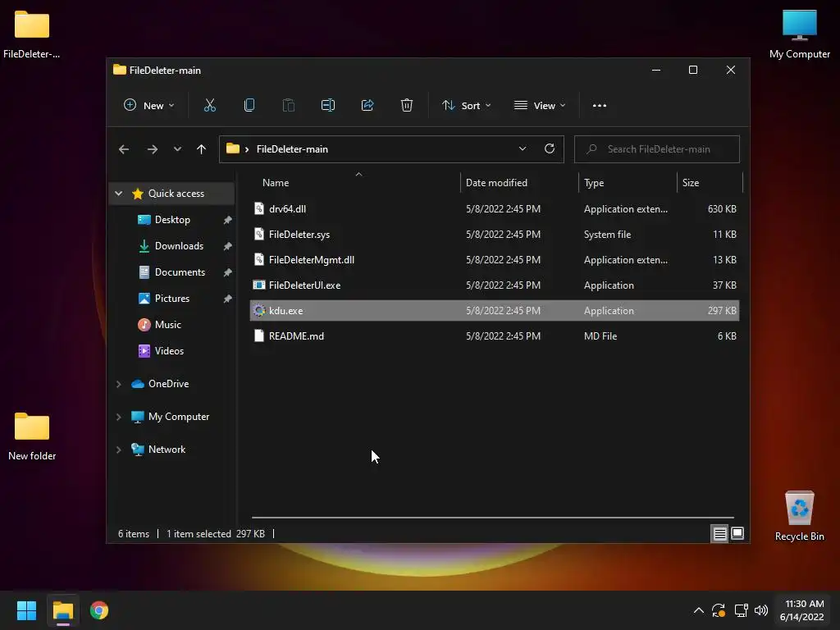840x630 pixels.
Task: Select My Computer desktop icon
Action: tap(799, 34)
